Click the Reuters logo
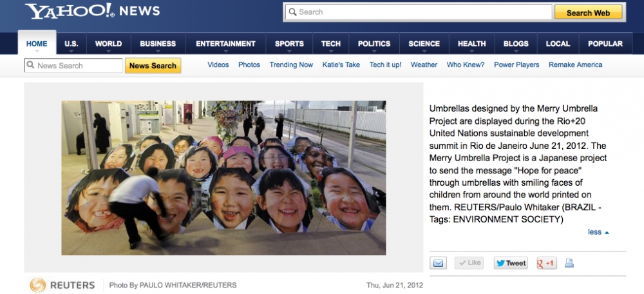Viewport: 644px width, 294px height. (x=62, y=285)
